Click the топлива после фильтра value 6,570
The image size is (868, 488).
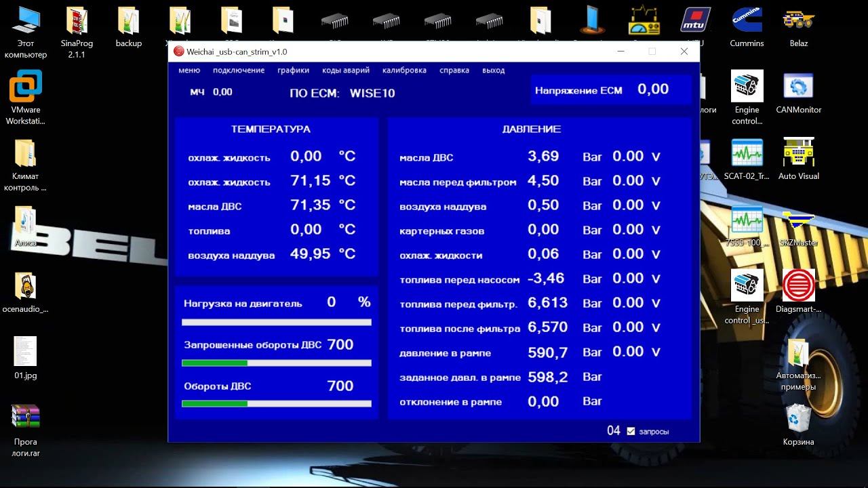[x=547, y=327]
